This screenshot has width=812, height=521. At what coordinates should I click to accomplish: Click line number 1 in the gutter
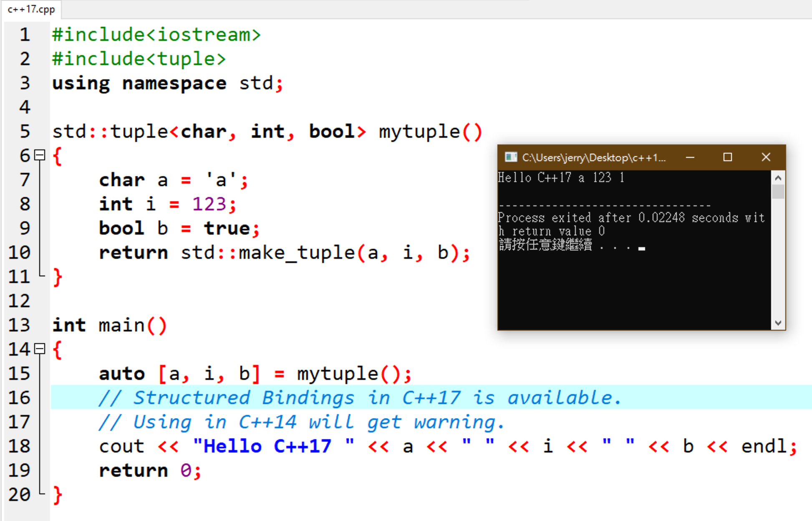24,35
